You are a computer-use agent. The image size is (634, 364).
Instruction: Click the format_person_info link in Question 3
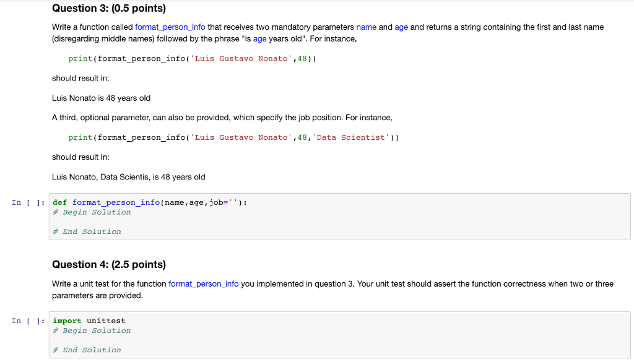170,27
